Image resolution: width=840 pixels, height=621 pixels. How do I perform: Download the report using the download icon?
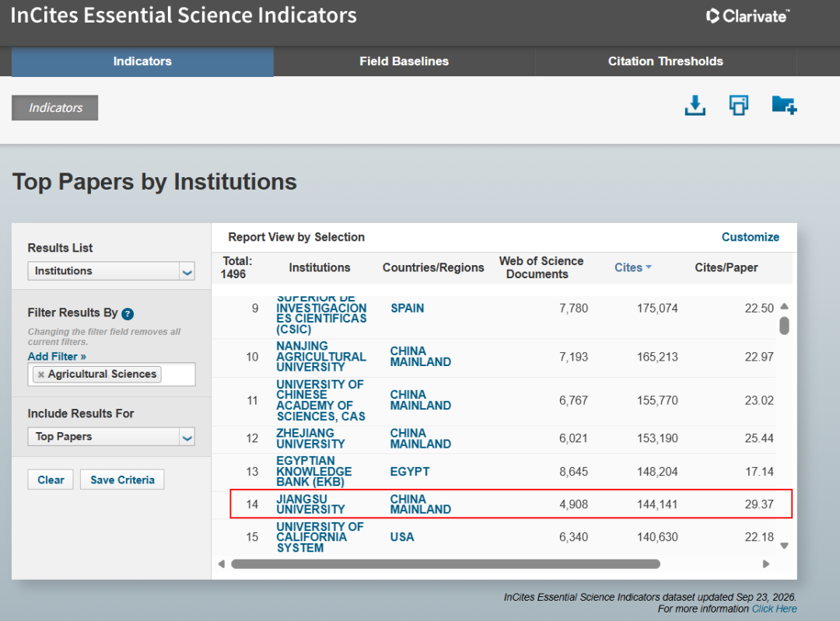pyautogui.click(x=695, y=106)
